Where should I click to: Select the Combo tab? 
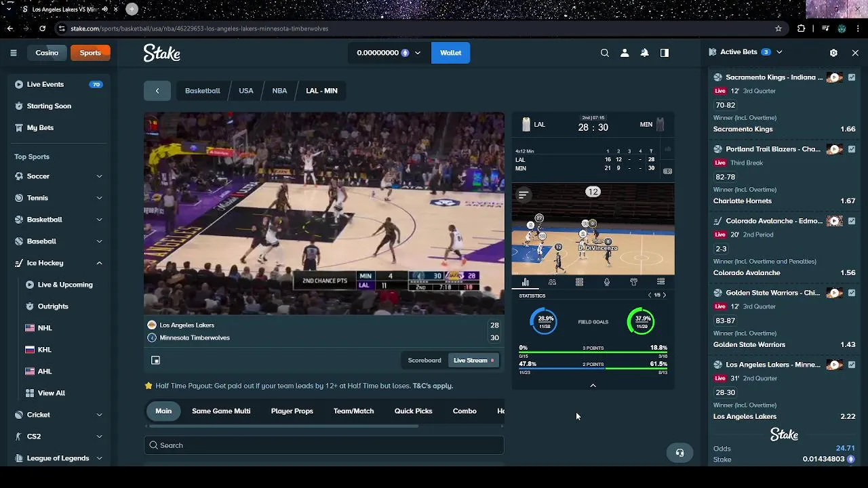pos(465,411)
